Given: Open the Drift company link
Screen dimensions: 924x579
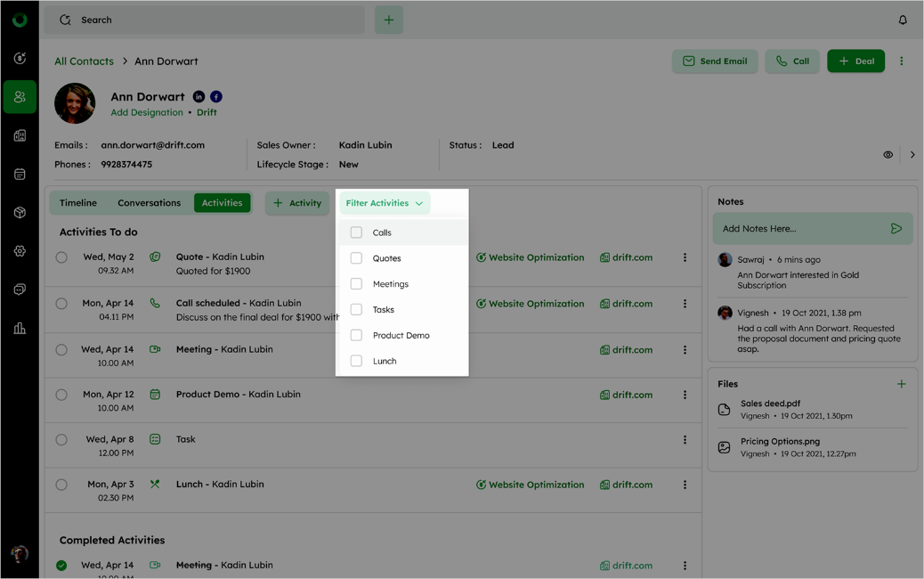Looking at the screenshot, I should coord(207,112).
